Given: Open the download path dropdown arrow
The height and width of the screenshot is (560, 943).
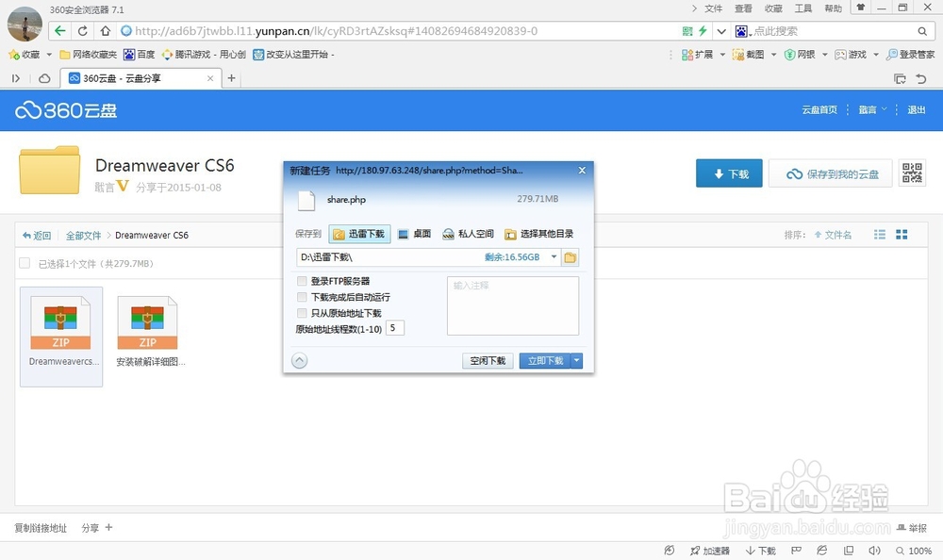Looking at the screenshot, I should 554,256.
